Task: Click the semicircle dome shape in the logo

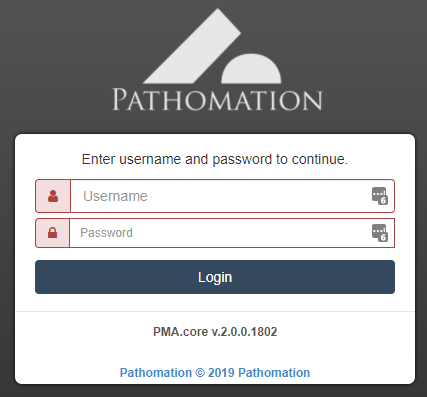Action: (x=251, y=69)
